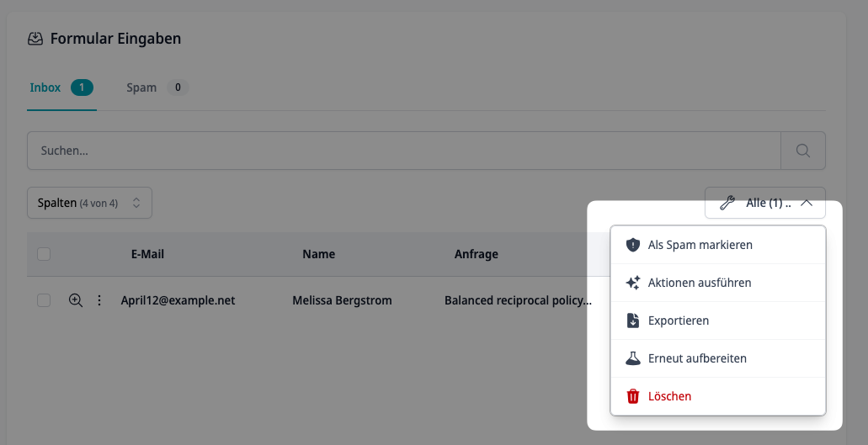Open the Spalten (4 von 4) column selector

90,203
